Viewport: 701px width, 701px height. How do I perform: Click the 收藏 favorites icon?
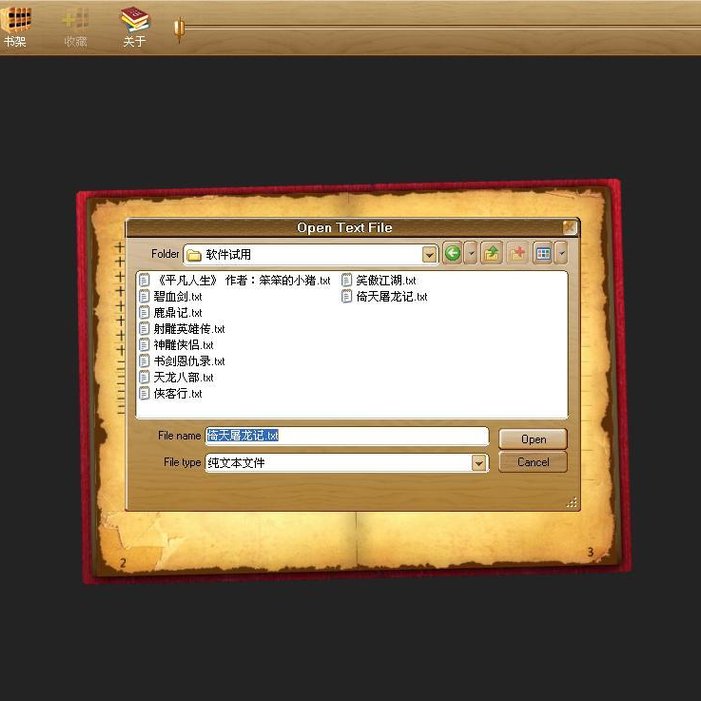tap(75, 27)
